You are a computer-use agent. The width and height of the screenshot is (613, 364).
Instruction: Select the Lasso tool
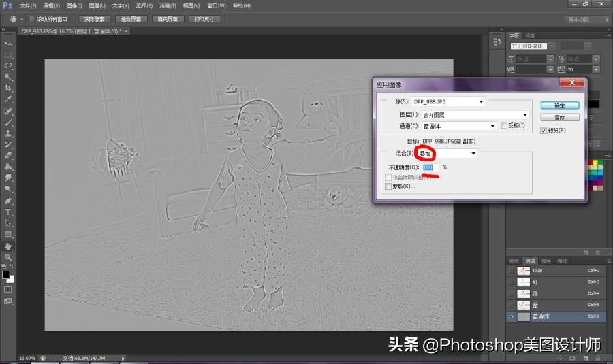coord(8,65)
